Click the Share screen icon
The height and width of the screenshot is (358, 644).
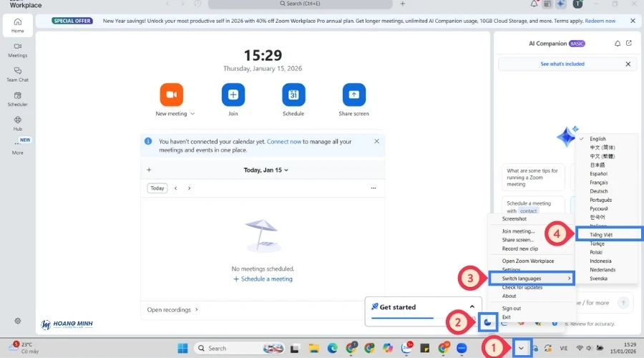click(353, 95)
